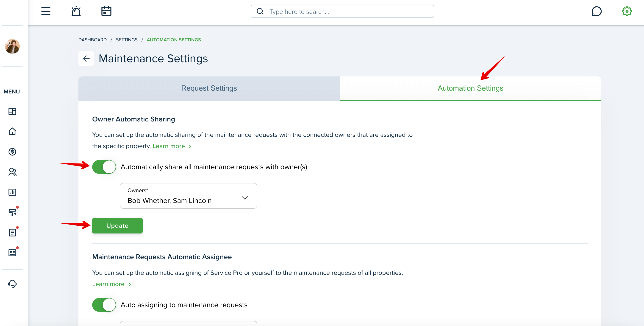
Task: Open Learn more under Owner Automatic Sharing
Action: pos(172,146)
